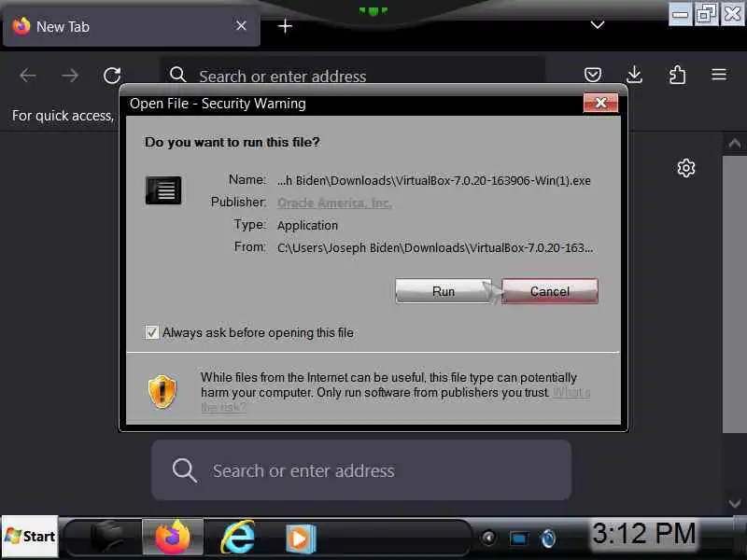The width and height of the screenshot is (747, 560).
Task: Open the Start menu
Action: (30, 537)
